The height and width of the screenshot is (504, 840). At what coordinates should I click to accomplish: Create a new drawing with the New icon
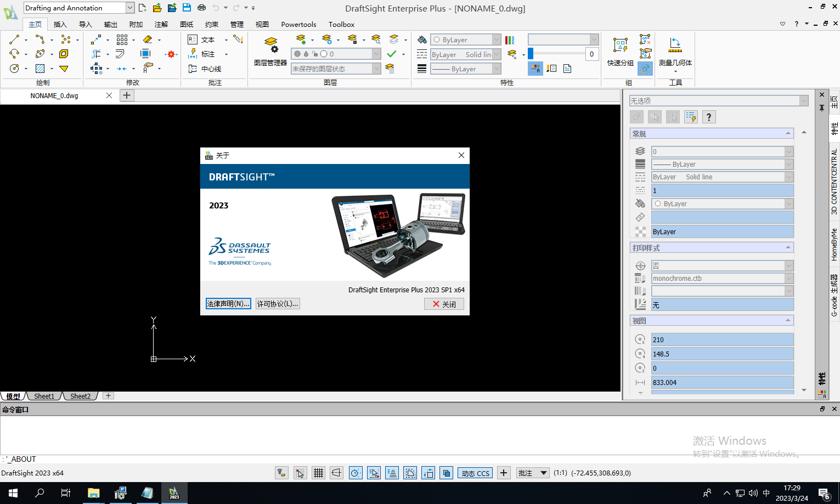(142, 8)
